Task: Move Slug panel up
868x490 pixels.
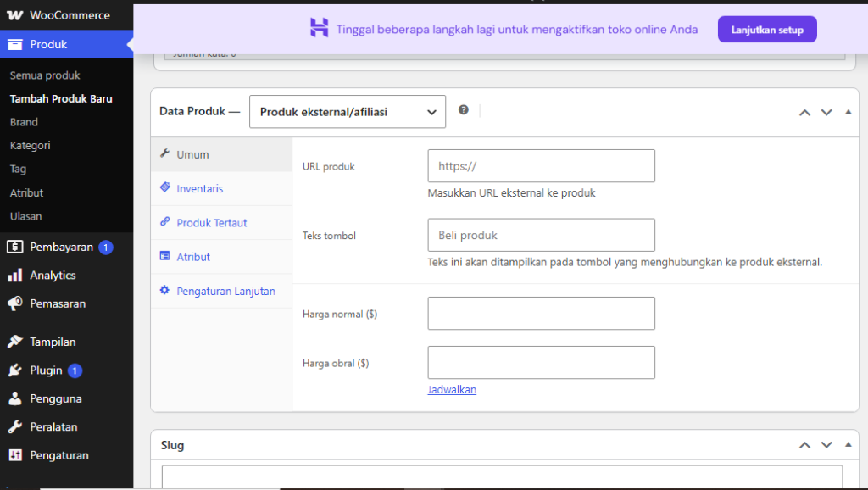Action: click(805, 444)
